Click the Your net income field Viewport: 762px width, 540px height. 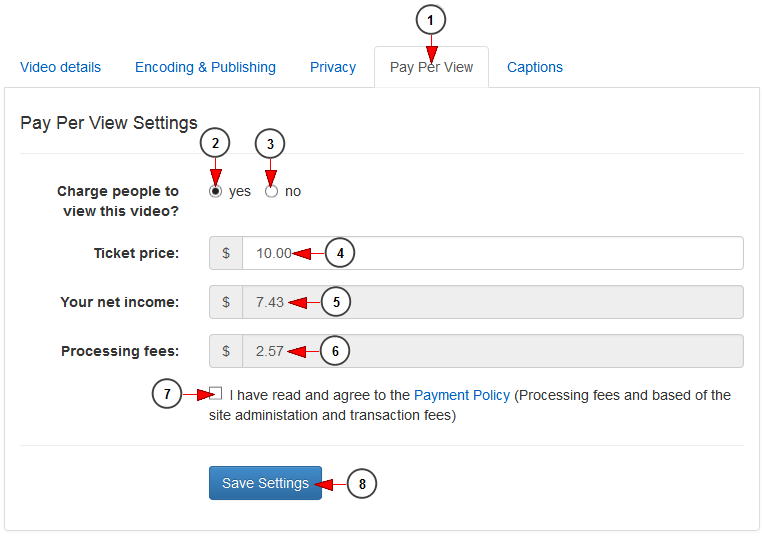[x=493, y=302]
